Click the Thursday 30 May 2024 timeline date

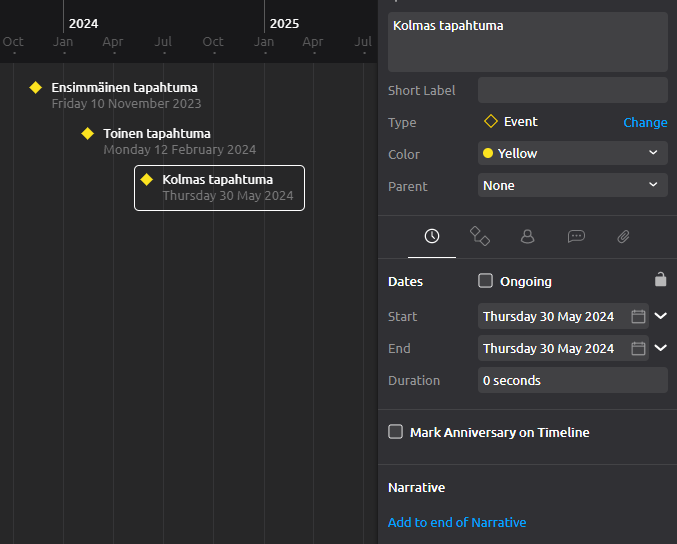(228, 196)
